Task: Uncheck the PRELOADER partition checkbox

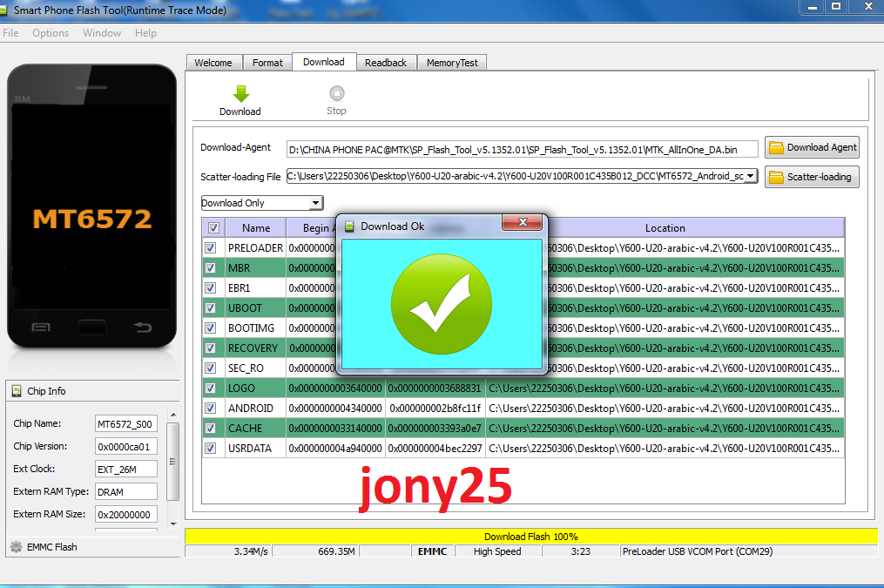Action: coord(211,248)
